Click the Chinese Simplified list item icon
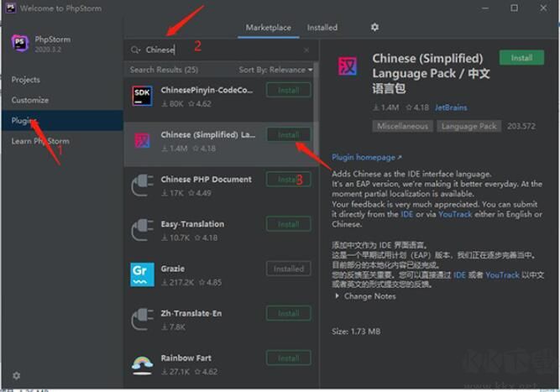Image resolution: width=560 pixels, height=392 pixels. coord(142,141)
